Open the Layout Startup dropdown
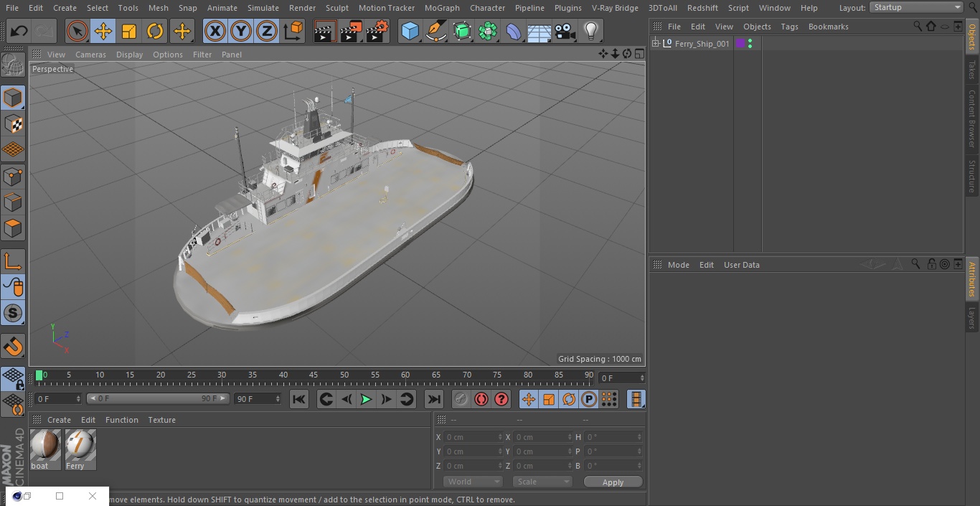This screenshot has height=506, width=980. pos(916,7)
